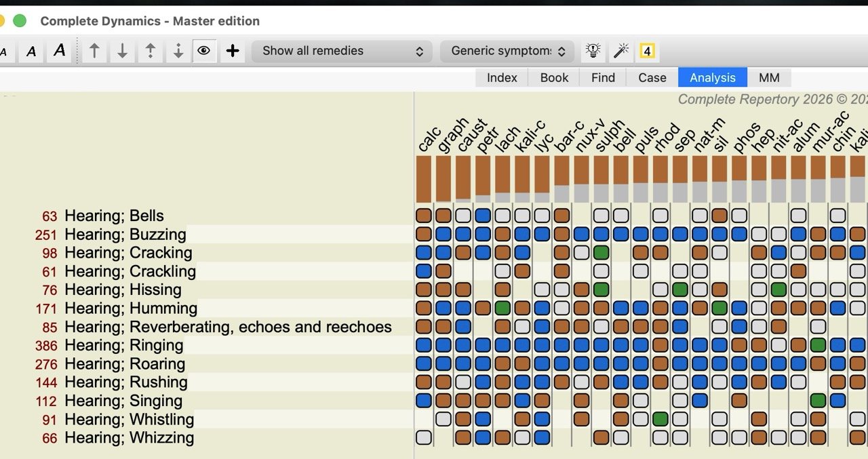
Task: Select the smallest font size icon
Action: [3, 51]
